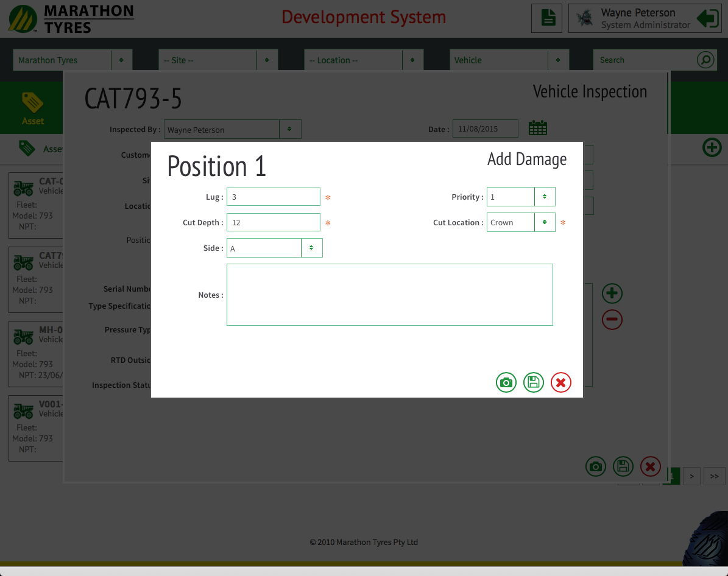Jump to last page with >> button
This screenshot has height=576, width=728.
click(714, 476)
